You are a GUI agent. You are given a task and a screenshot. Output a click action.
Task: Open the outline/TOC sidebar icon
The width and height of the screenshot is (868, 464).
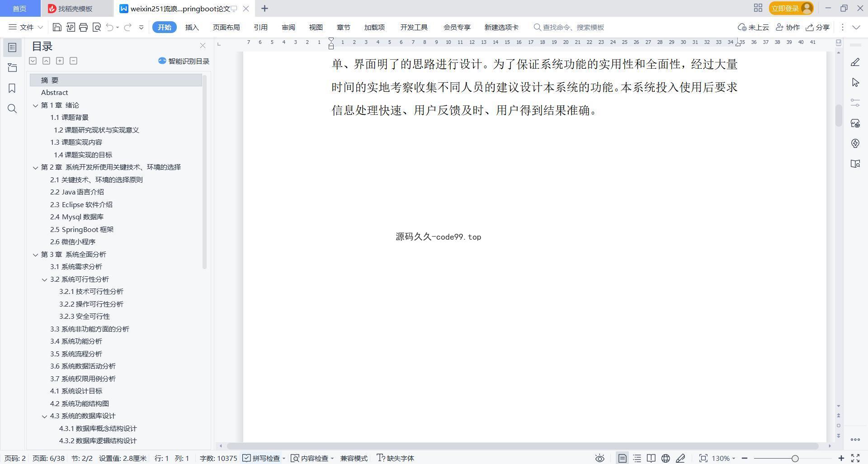click(12, 47)
